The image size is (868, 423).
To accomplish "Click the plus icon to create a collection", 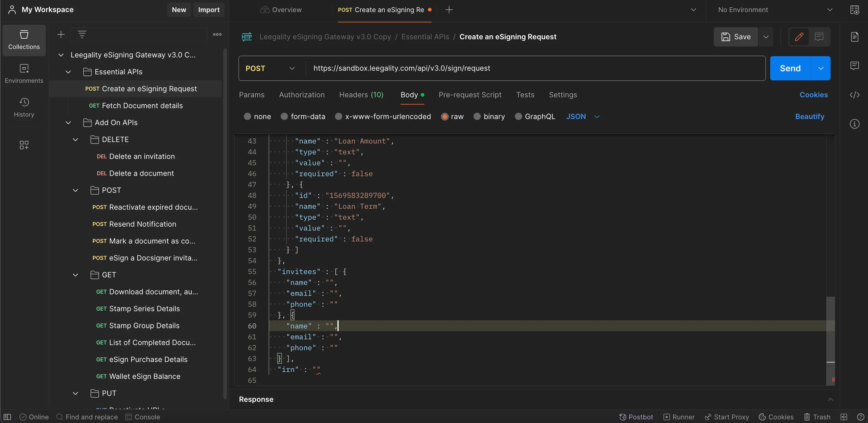I will point(61,34).
